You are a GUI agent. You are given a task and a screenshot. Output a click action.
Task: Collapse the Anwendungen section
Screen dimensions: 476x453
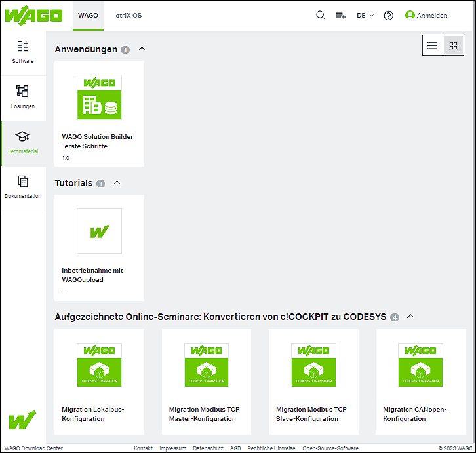[x=142, y=49]
